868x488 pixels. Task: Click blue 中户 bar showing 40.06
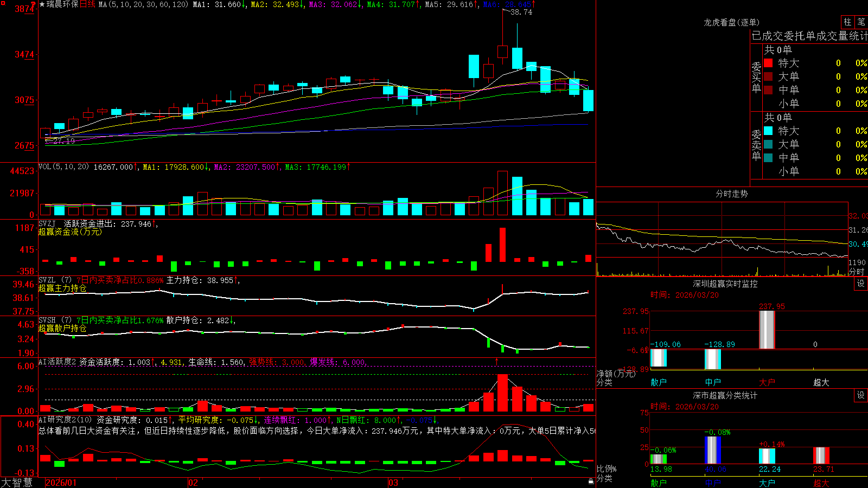pos(713,450)
